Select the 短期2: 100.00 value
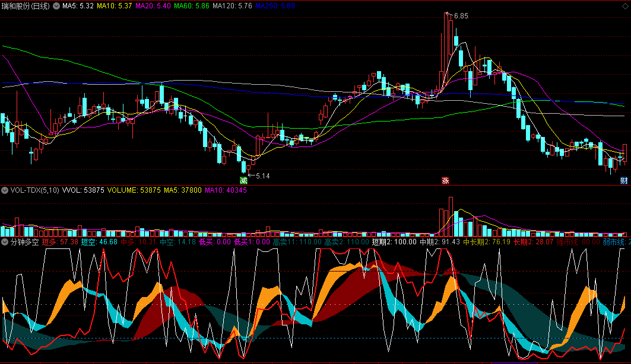The height and width of the screenshot is (364, 631). pyautogui.click(x=394, y=242)
